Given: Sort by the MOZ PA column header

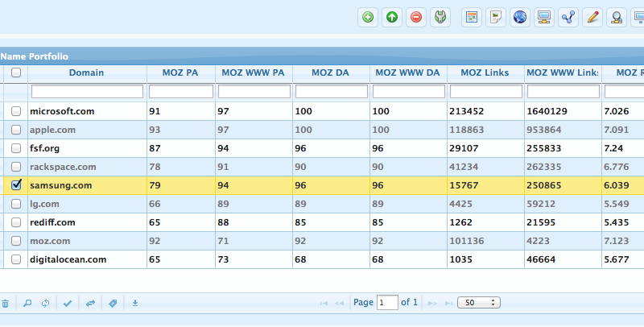Looking at the screenshot, I should point(180,72).
